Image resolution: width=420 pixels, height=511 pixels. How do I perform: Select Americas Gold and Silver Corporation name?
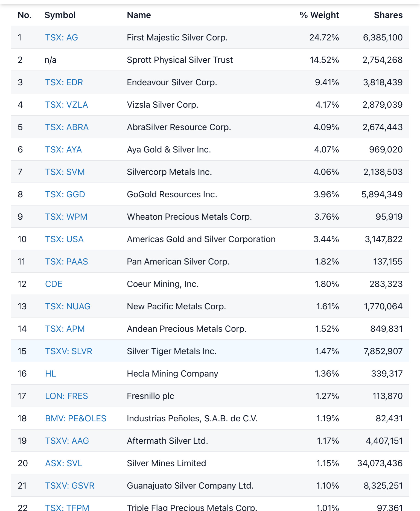[201, 239]
